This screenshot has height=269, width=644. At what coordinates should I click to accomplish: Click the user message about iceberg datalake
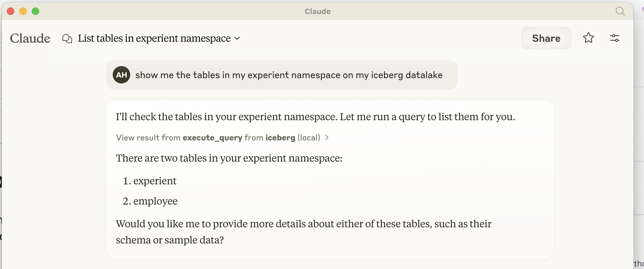pos(289,75)
